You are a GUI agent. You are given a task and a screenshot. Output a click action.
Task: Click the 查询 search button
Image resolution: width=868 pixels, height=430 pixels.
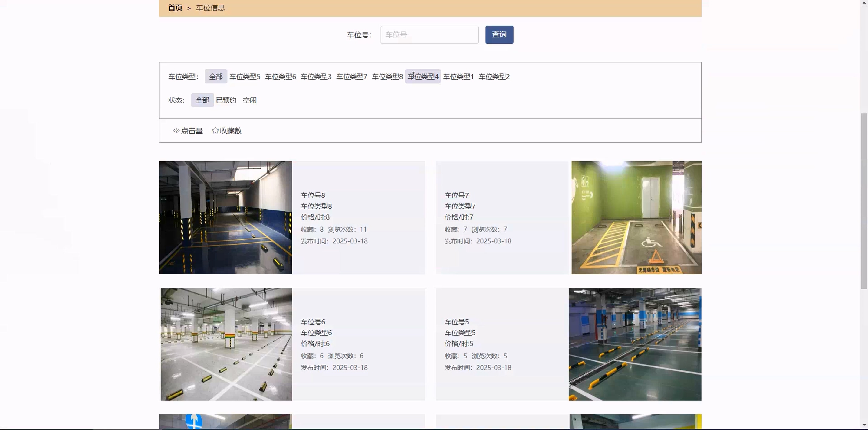(499, 35)
